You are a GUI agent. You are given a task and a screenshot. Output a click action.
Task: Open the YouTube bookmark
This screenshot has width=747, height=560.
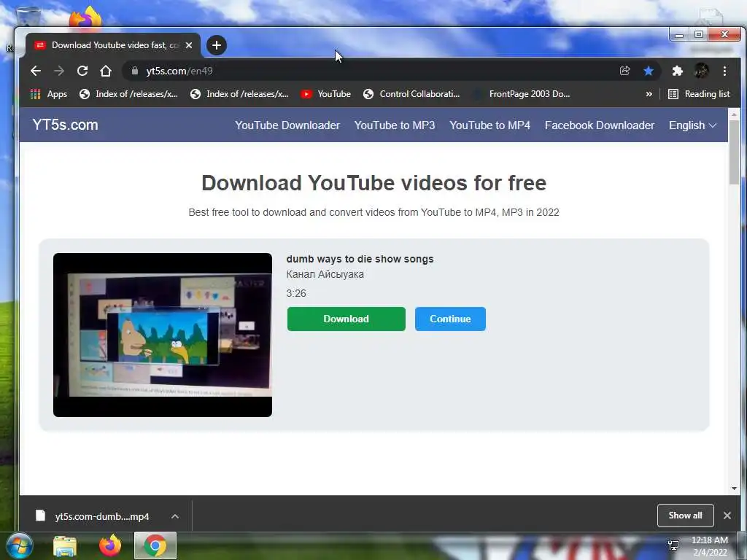tap(326, 94)
